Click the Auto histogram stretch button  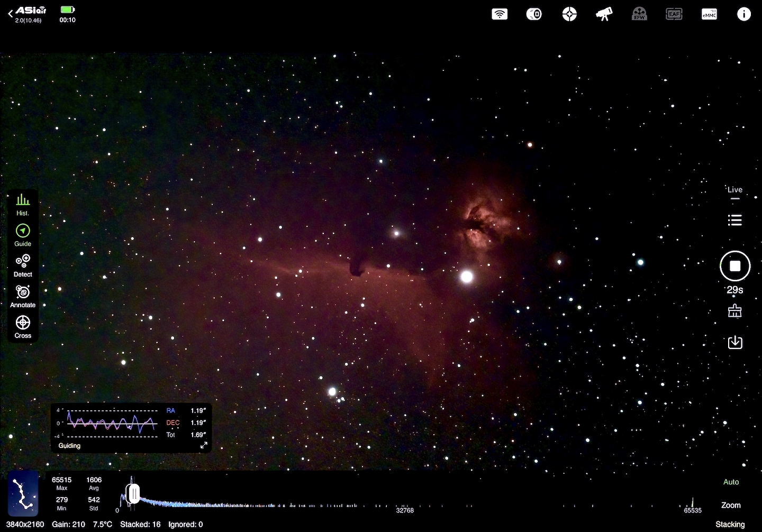point(731,482)
